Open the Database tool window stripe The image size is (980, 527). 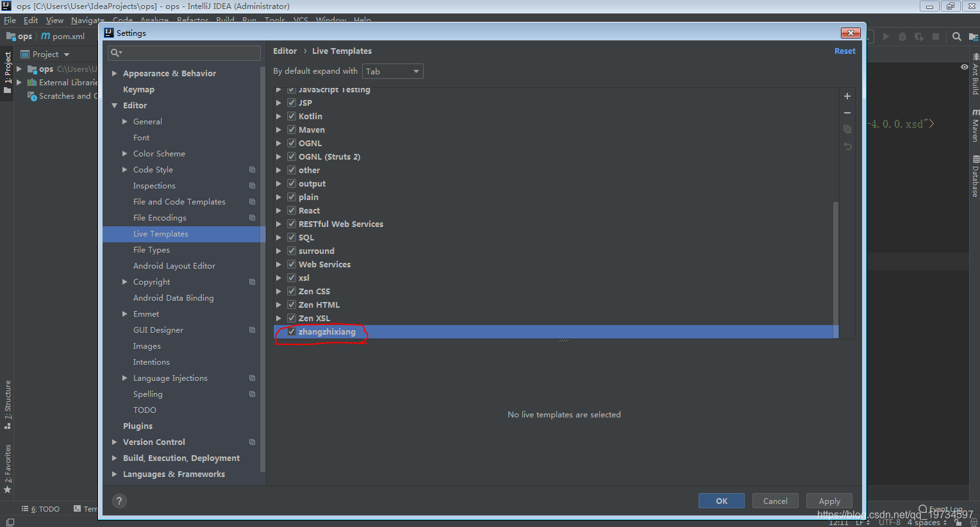pyautogui.click(x=975, y=176)
